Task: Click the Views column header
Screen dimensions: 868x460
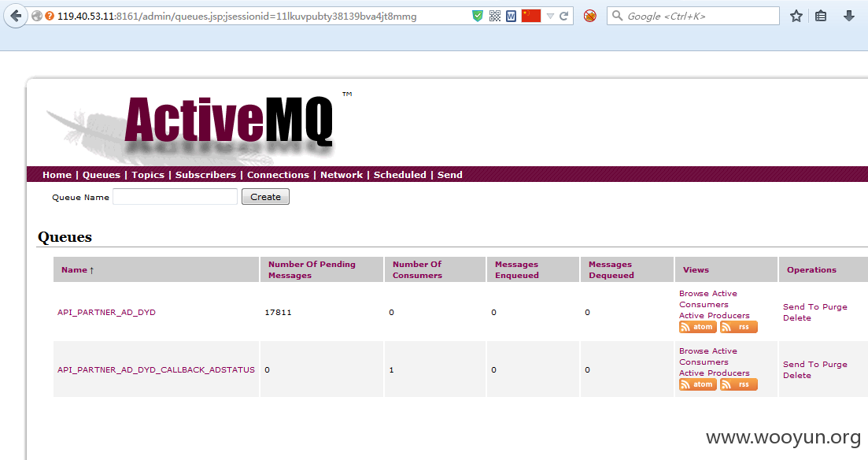Action: click(x=696, y=270)
